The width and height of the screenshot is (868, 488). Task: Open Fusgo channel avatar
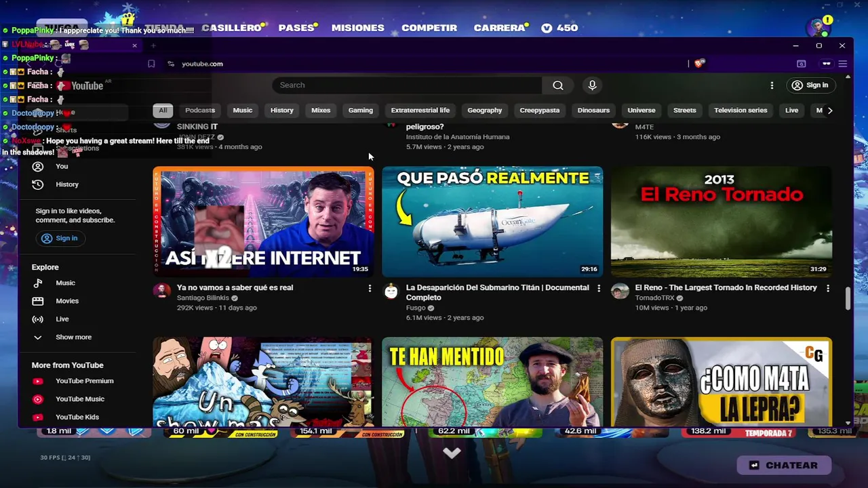(391, 291)
